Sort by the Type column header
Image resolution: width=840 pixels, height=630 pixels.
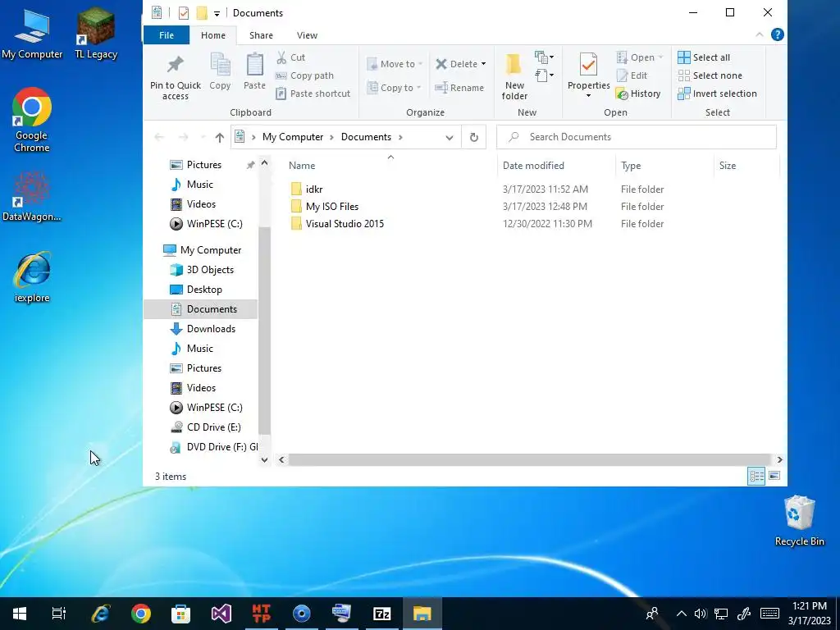coord(631,166)
